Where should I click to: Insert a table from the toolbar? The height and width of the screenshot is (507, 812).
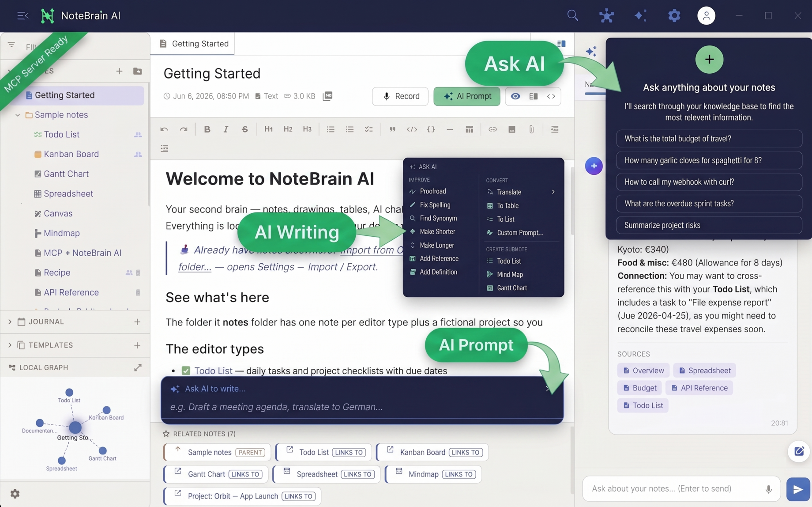pyautogui.click(x=469, y=129)
